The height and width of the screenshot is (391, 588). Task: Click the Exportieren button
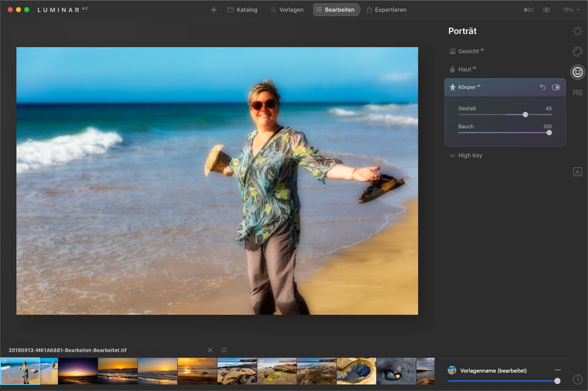pos(386,10)
